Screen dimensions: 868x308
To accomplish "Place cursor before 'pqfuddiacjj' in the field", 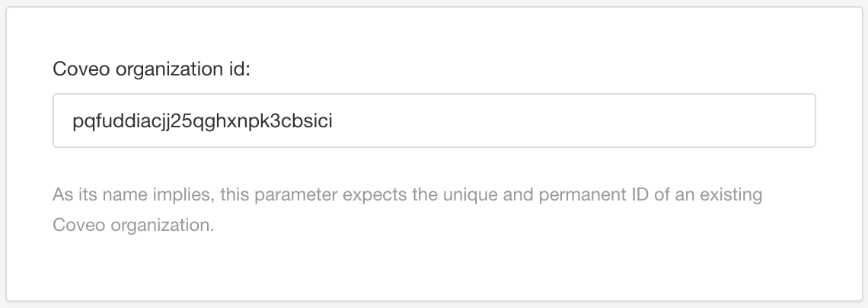I will (x=73, y=121).
